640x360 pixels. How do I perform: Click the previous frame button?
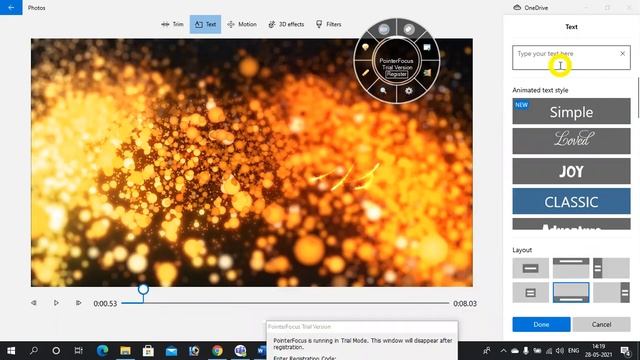34,303
